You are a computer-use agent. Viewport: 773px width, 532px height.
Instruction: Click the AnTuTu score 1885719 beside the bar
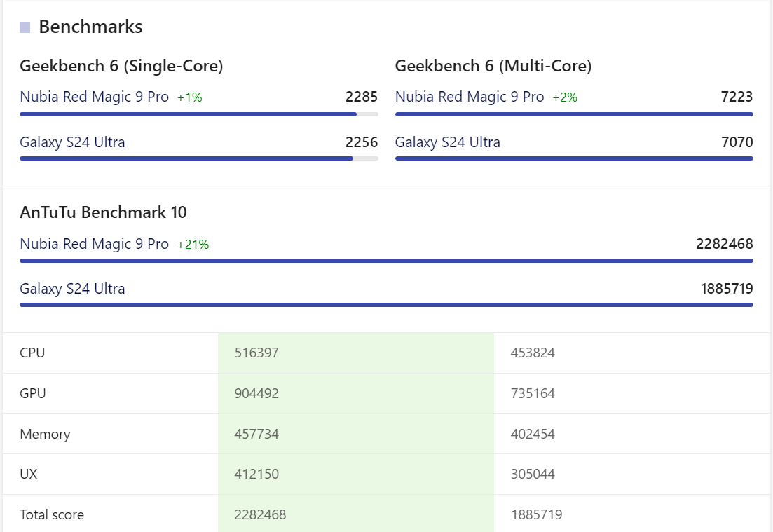tap(727, 289)
